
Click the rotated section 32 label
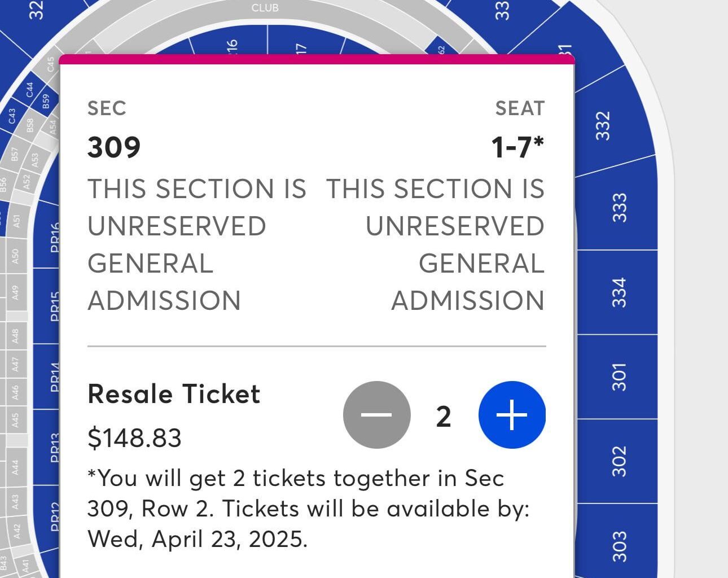(34, 10)
